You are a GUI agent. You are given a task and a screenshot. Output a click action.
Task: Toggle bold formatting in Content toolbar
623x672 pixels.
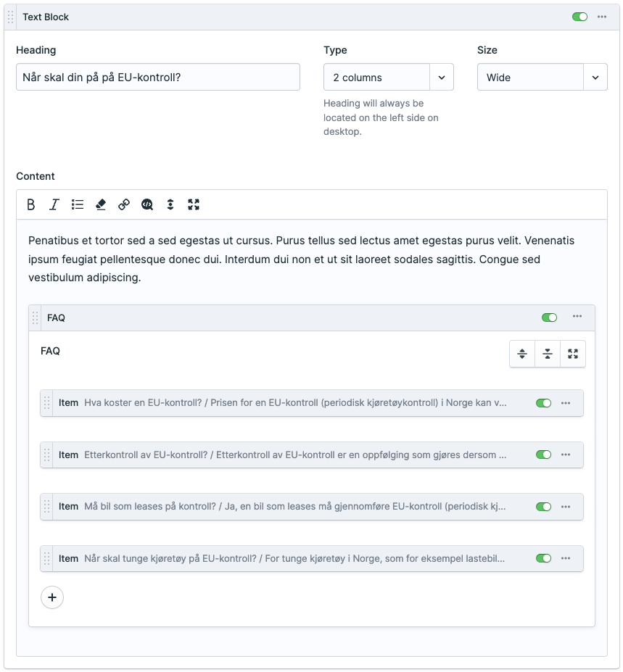tap(31, 204)
